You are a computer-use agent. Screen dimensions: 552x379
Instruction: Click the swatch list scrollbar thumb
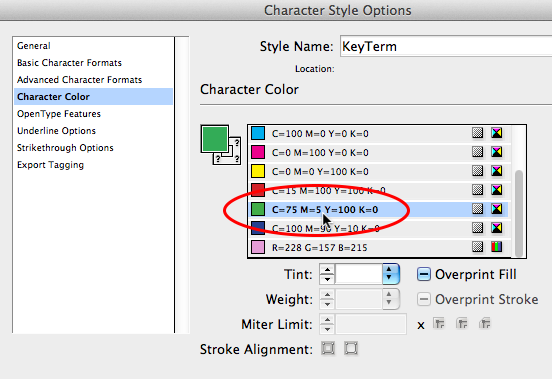point(519,213)
